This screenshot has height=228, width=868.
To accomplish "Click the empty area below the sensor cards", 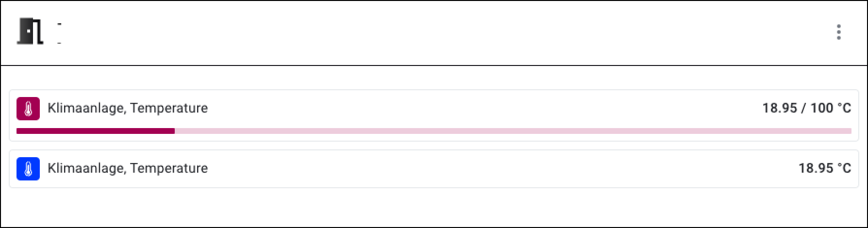I will pyautogui.click(x=434, y=208).
